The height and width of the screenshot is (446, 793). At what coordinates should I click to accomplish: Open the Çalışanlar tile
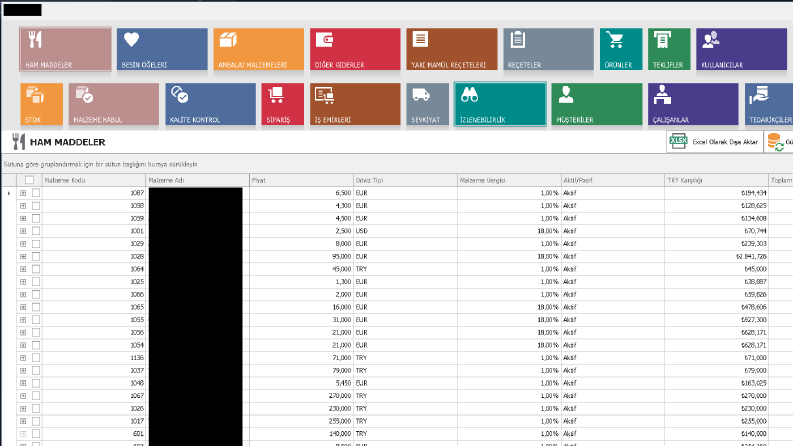point(693,104)
